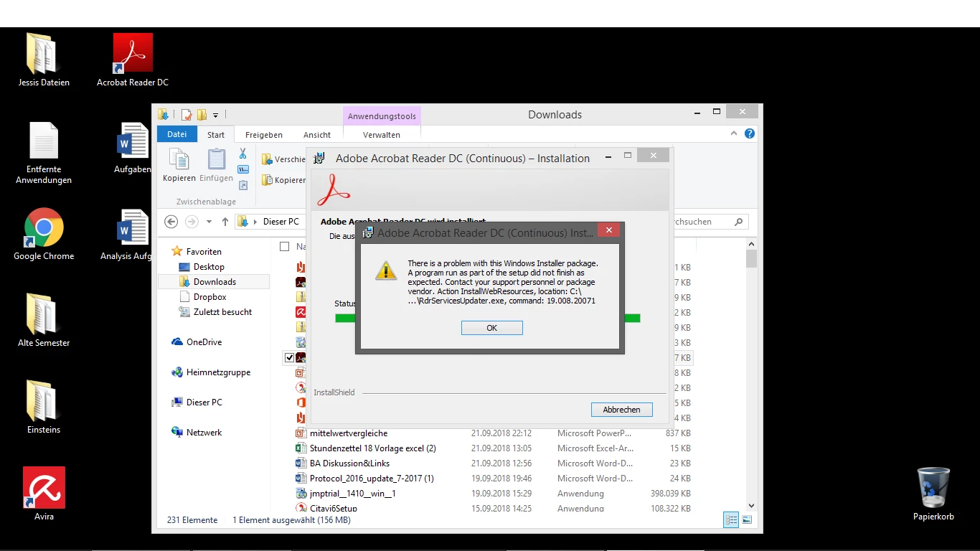Open Entfernte Anwendungen desktop file
The image size is (980, 551).
point(44,153)
